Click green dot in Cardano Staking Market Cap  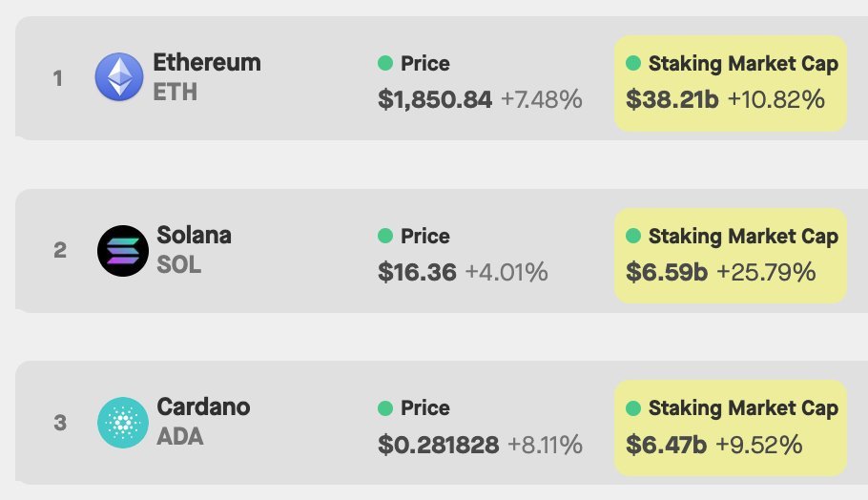click(x=633, y=408)
